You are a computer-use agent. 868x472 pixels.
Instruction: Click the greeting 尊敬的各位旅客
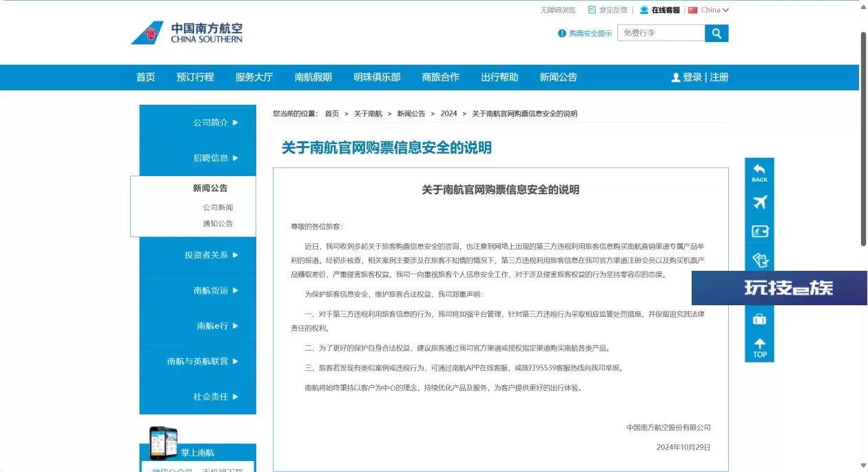pyautogui.click(x=316, y=227)
